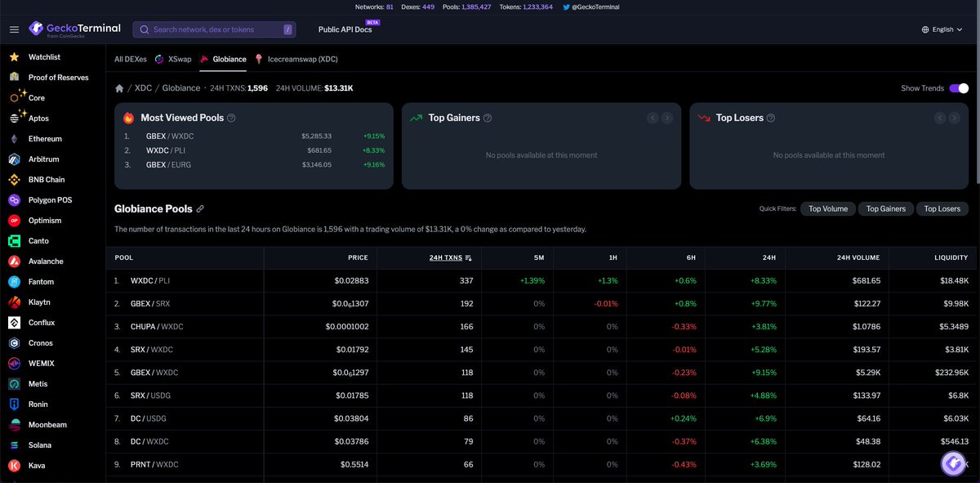Sort by 24H TXNS column
This screenshot has height=483, width=980.
[x=451, y=257]
